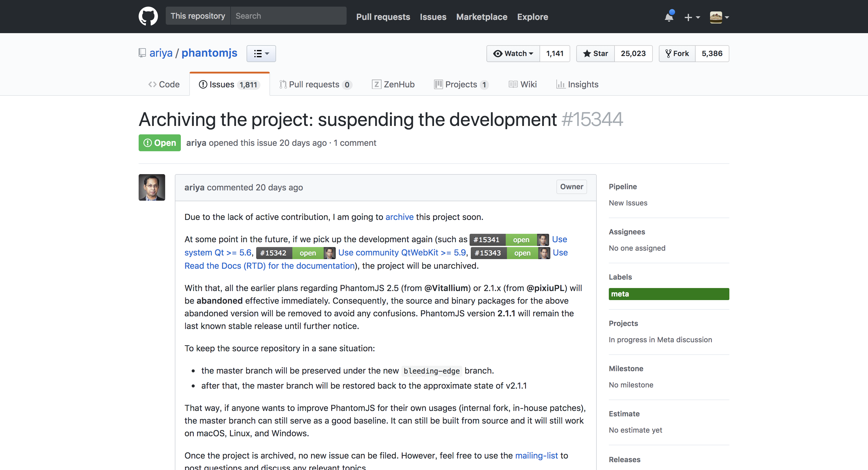868x470 pixels.
Task: Click the Star button
Action: coord(596,54)
